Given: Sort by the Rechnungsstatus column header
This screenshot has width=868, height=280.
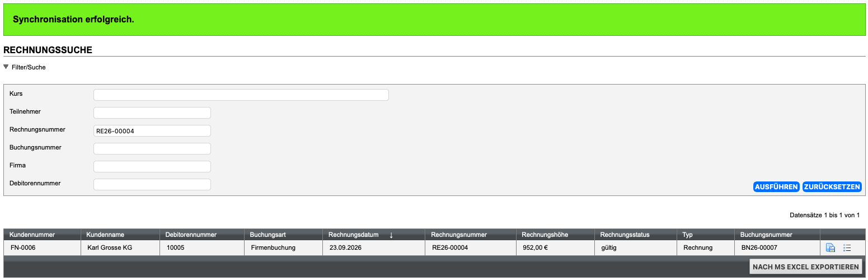Looking at the screenshot, I should pyautogui.click(x=625, y=235).
